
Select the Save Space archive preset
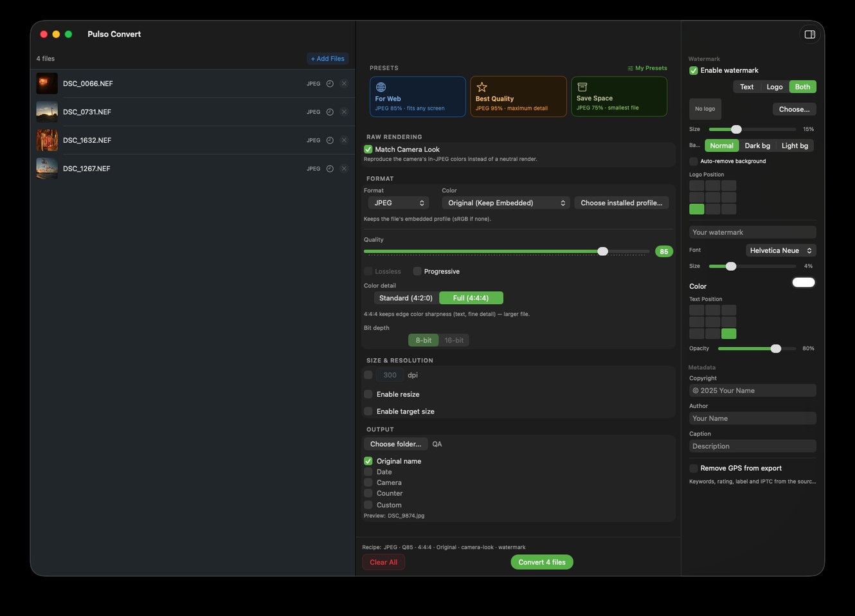coord(619,97)
